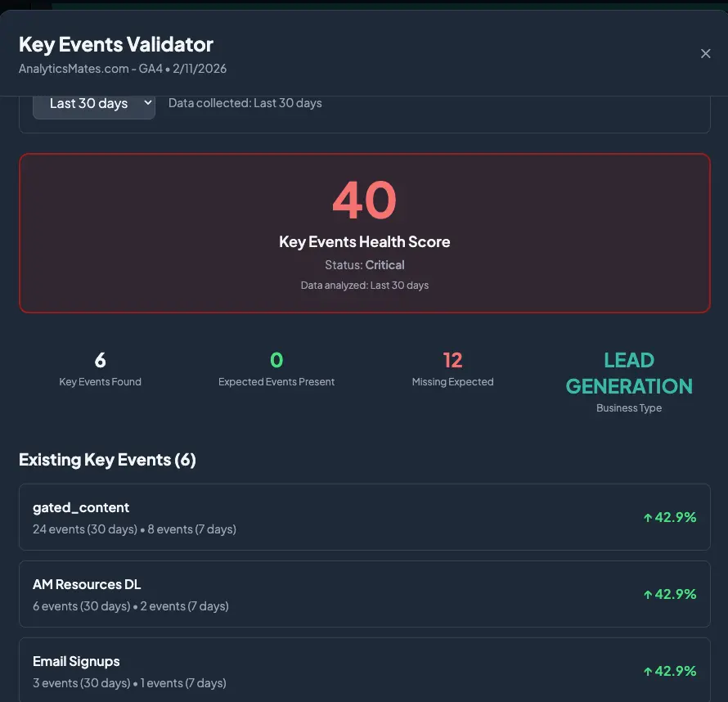This screenshot has height=702, width=728.
Task: Expand the AM Resources DL event row
Action: [x=364, y=593]
